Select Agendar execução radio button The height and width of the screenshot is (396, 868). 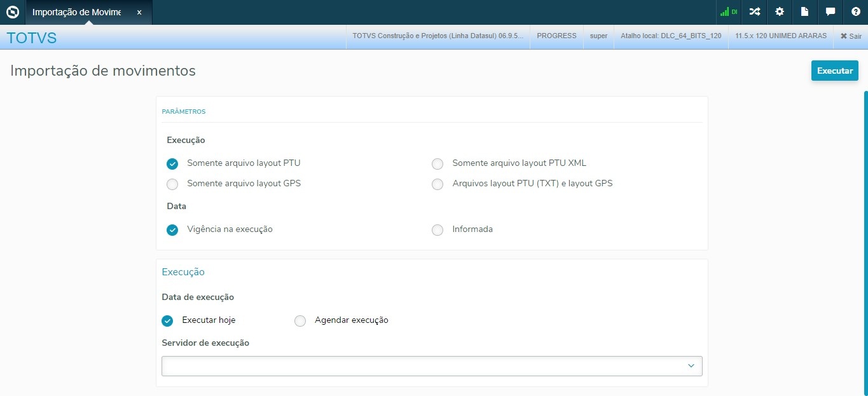[x=300, y=321]
